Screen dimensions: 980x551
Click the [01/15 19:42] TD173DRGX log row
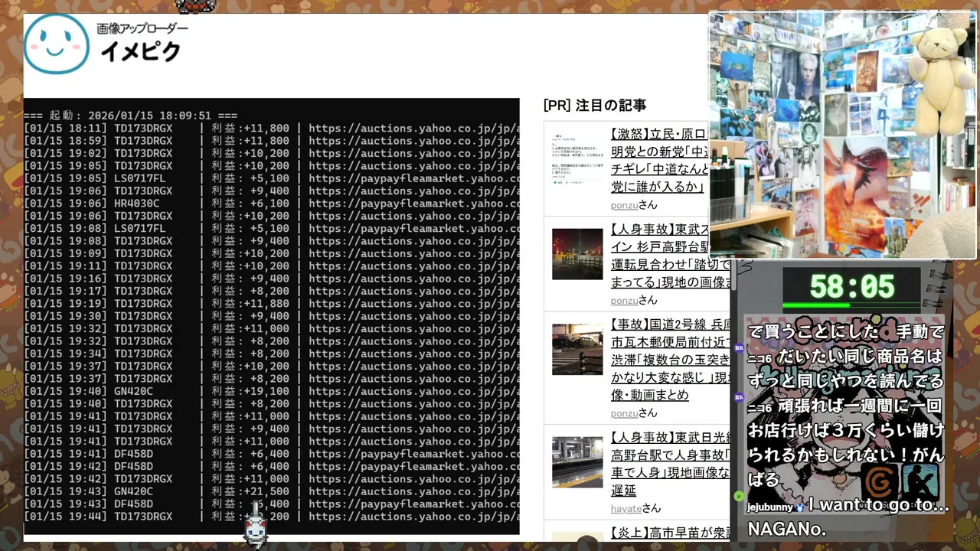[271, 478]
